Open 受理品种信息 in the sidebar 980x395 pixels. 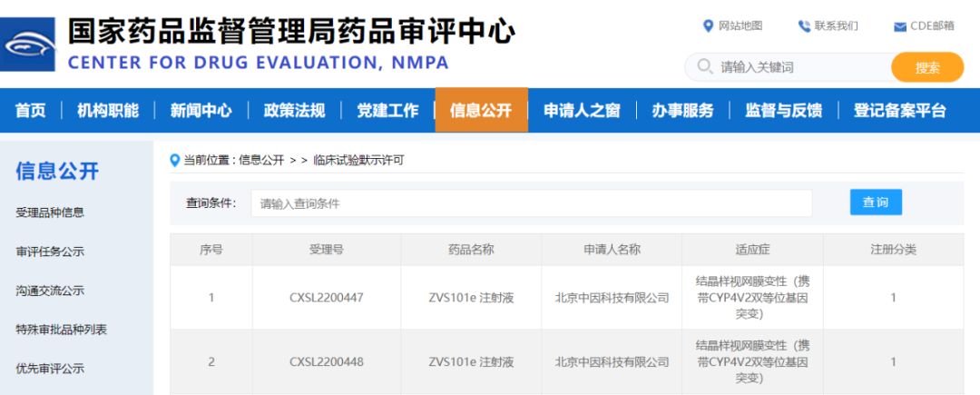[x=50, y=212]
